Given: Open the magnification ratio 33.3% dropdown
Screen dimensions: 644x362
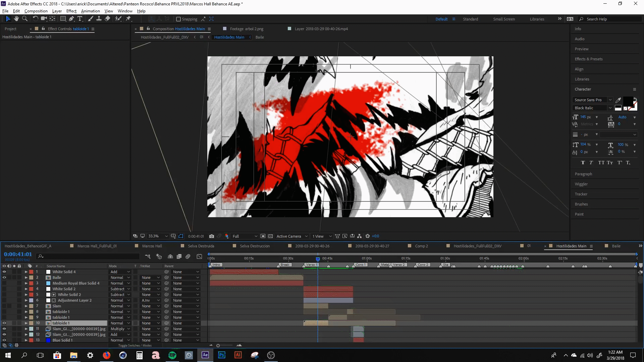Looking at the screenshot, I should 158,236.
